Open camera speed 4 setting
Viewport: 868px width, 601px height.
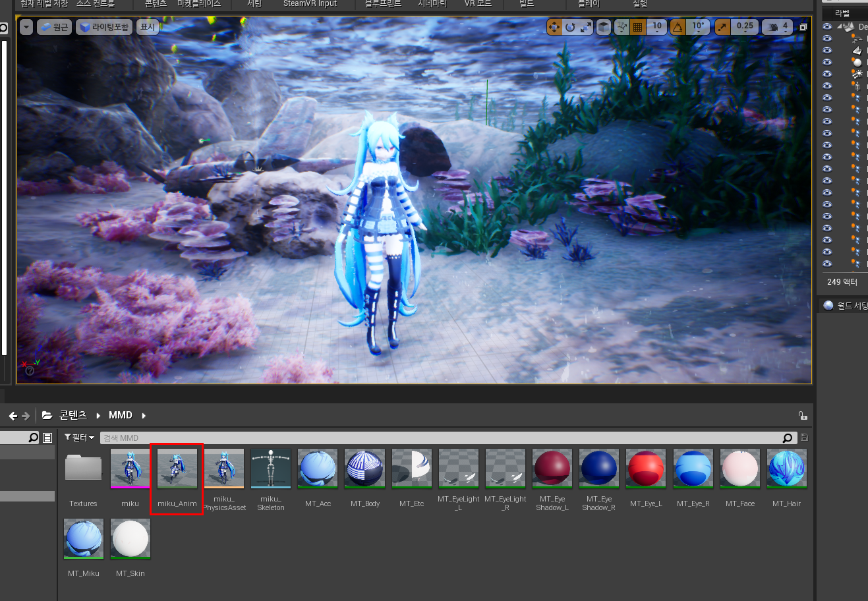[x=778, y=27]
